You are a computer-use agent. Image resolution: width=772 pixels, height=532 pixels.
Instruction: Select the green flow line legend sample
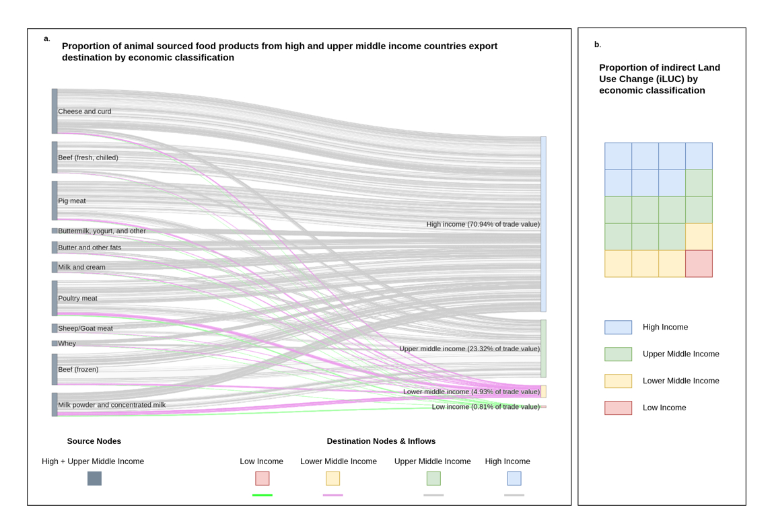(x=262, y=496)
